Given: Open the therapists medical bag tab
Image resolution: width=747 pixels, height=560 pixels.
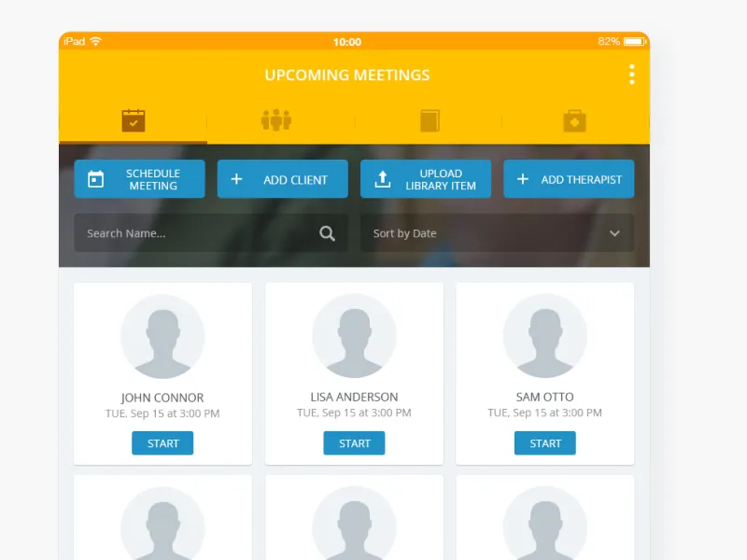Looking at the screenshot, I should pyautogui.click(x=574, y=121).
